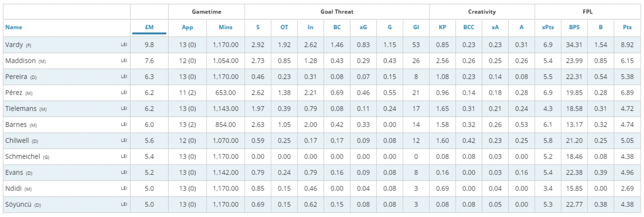644x217 pixels.
Task: Click the Goal Threat group header
Action: 337,12
